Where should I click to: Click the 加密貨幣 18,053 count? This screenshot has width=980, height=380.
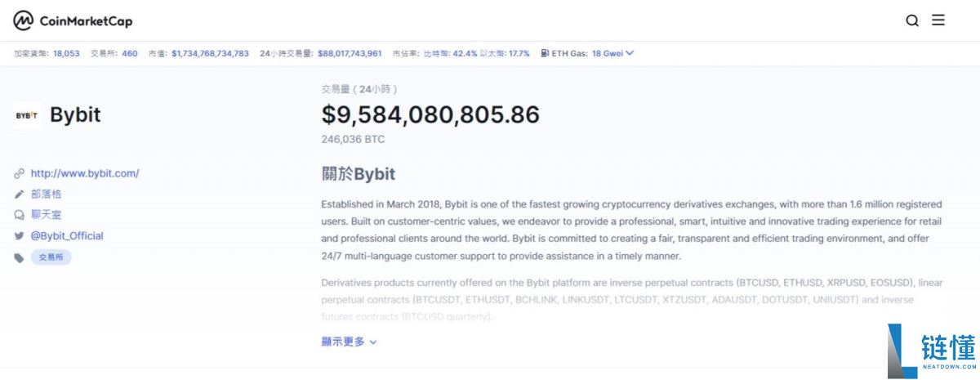(66, 53)
